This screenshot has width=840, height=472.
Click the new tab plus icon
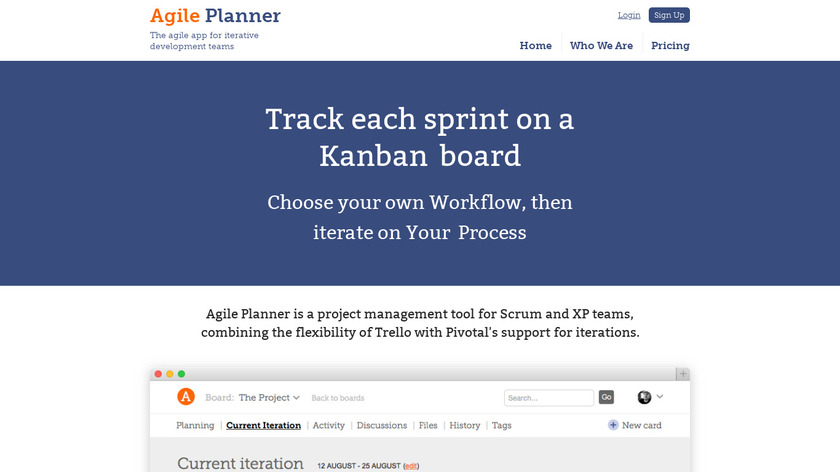(683, 374)
